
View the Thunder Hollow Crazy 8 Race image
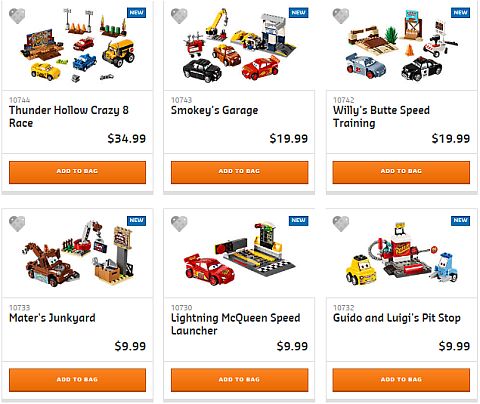[x=77, y=45]
